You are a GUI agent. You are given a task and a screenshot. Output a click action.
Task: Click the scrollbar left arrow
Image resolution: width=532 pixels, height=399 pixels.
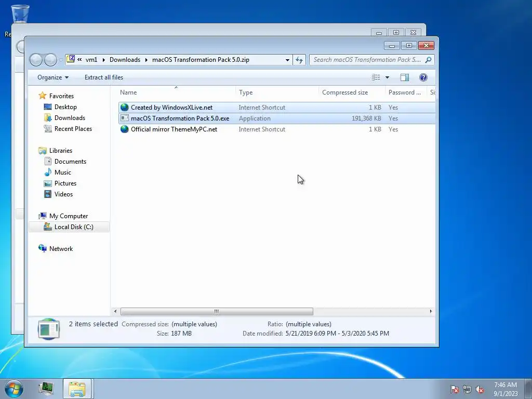[115, 311]
